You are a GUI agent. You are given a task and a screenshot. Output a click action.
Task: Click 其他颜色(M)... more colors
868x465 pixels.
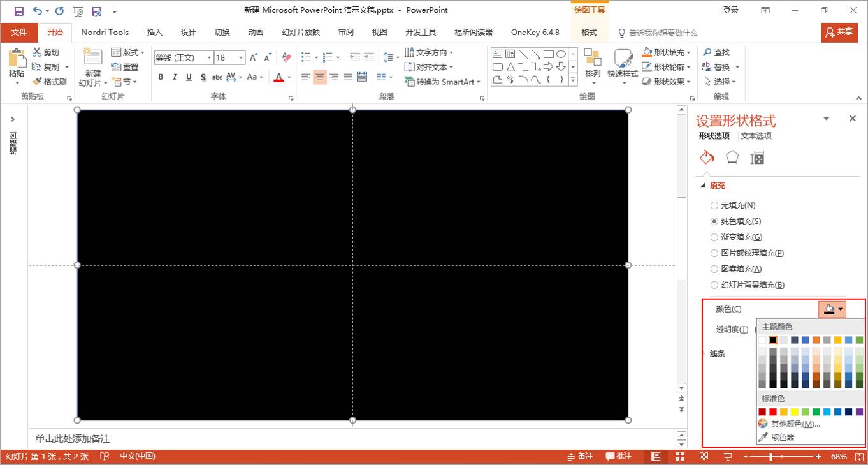point(788,424)
